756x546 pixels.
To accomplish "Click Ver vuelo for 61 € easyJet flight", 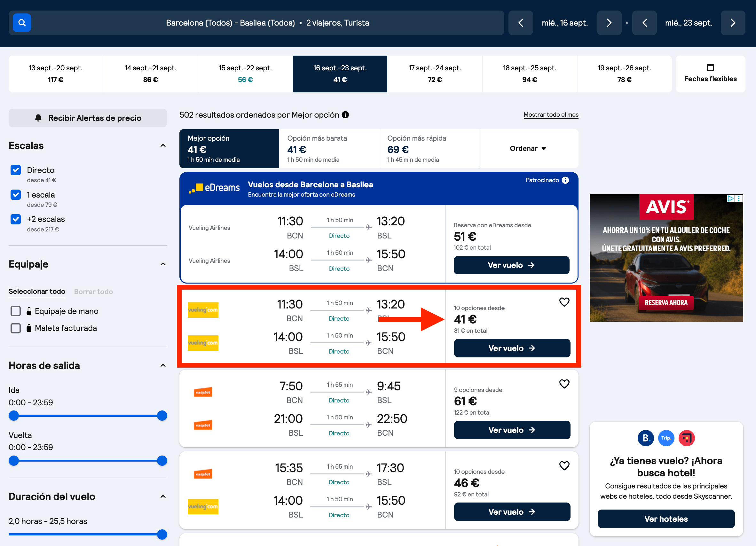I will pyautogui.click(x=512, y=430).
